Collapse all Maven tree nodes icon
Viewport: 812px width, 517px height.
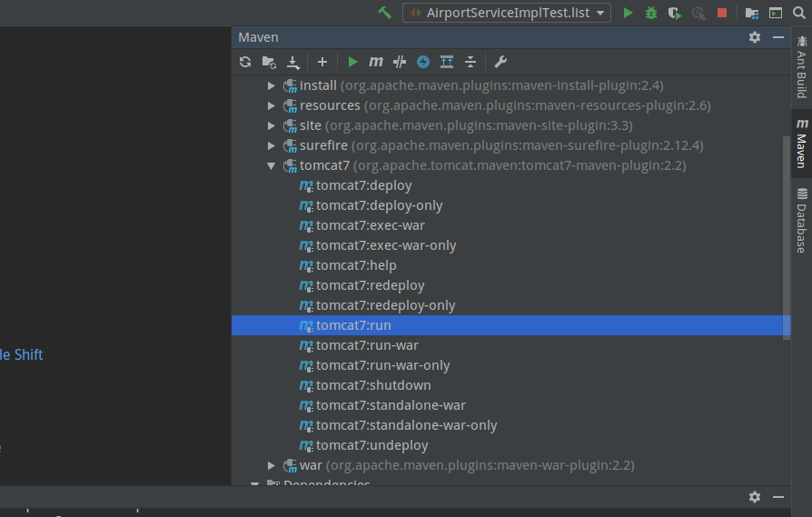click(x=470, y=62)
